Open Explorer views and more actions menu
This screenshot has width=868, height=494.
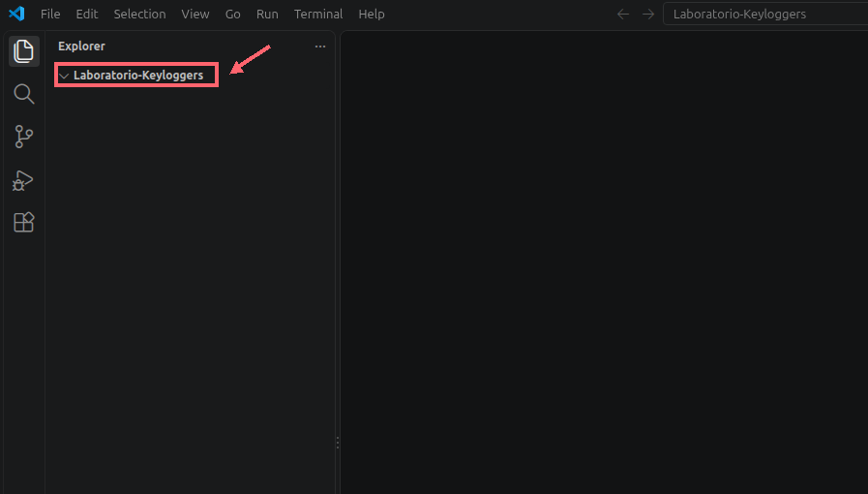[320, 46]
